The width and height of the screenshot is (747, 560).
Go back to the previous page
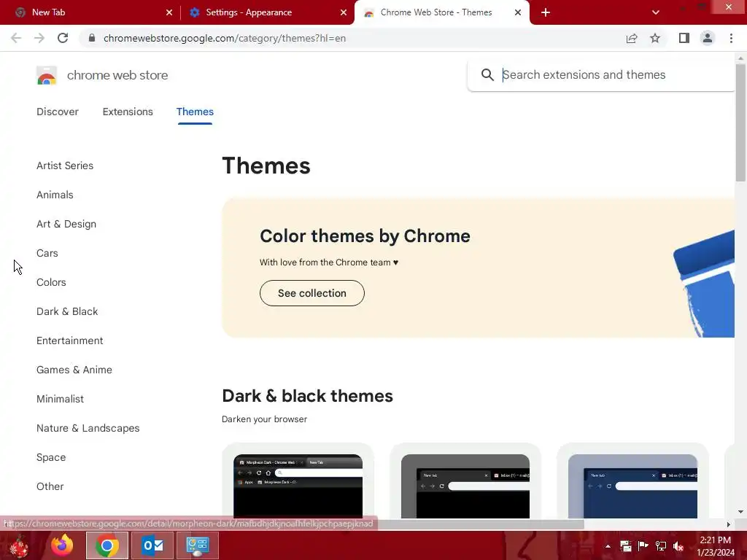[16, 38]
